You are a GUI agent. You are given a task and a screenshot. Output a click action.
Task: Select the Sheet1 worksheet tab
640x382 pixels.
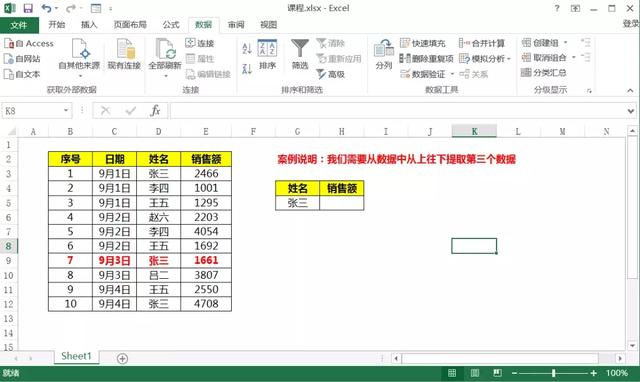(x=76, y=356)
